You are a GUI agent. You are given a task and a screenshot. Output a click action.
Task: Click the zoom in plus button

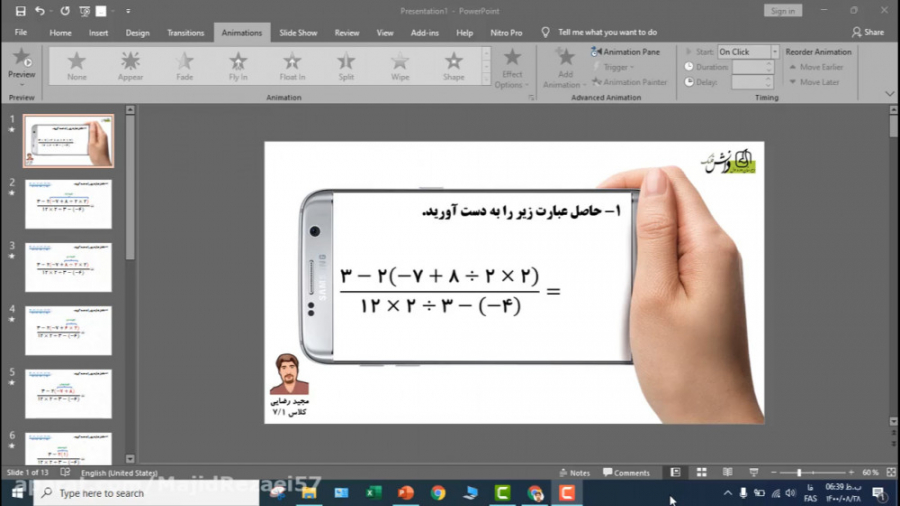(x=851, y=472)
